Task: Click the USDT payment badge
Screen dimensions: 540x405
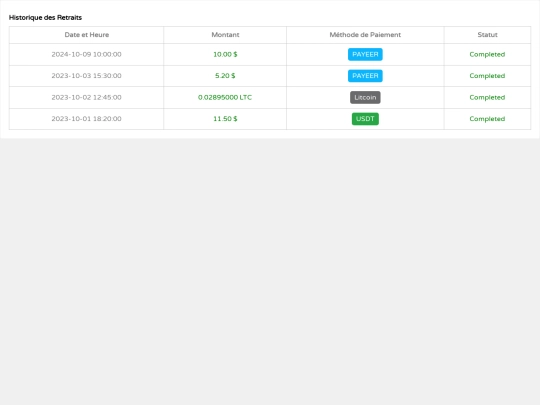Action: (x=365, y=119)
